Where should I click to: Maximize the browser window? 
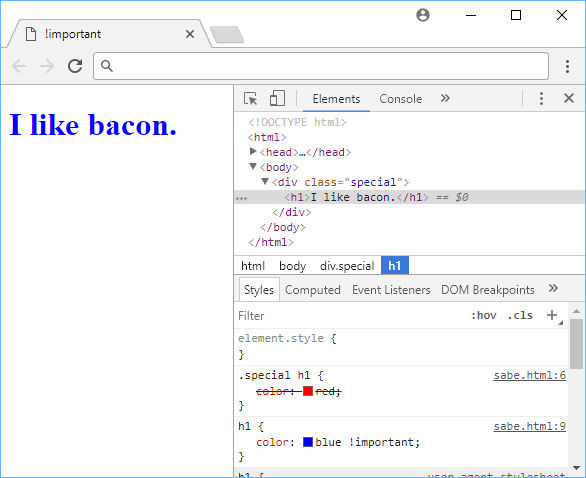pyautogui.click(x=516, y=15)
